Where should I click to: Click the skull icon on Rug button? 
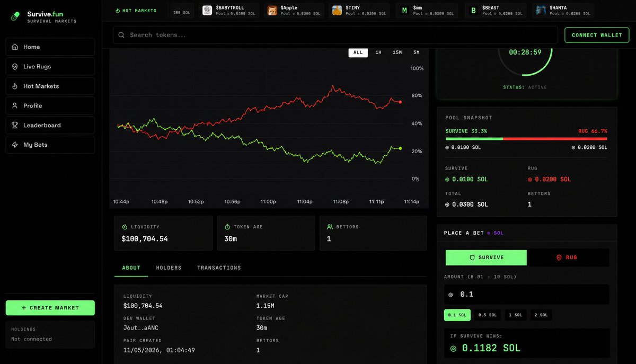coord(559,258)
